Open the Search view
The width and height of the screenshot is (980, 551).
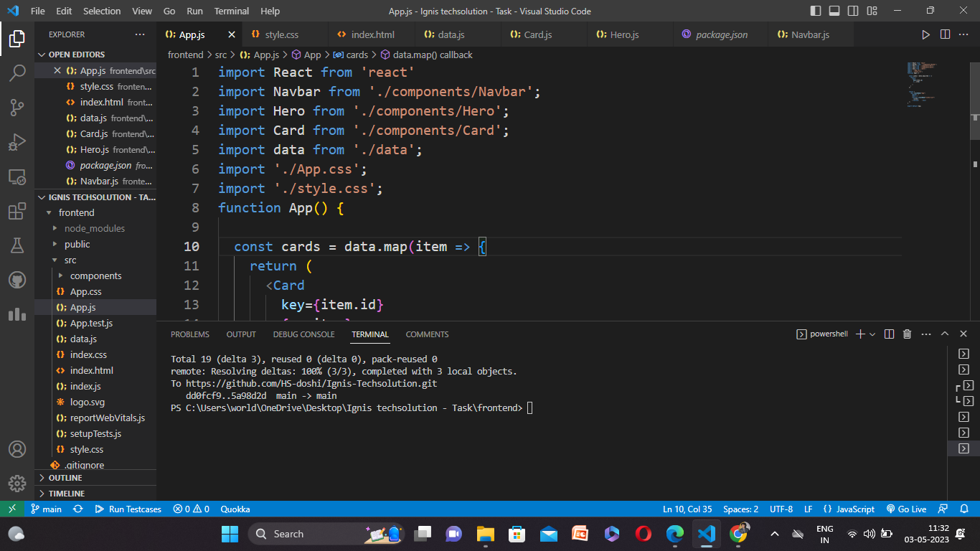pos(17,72)
